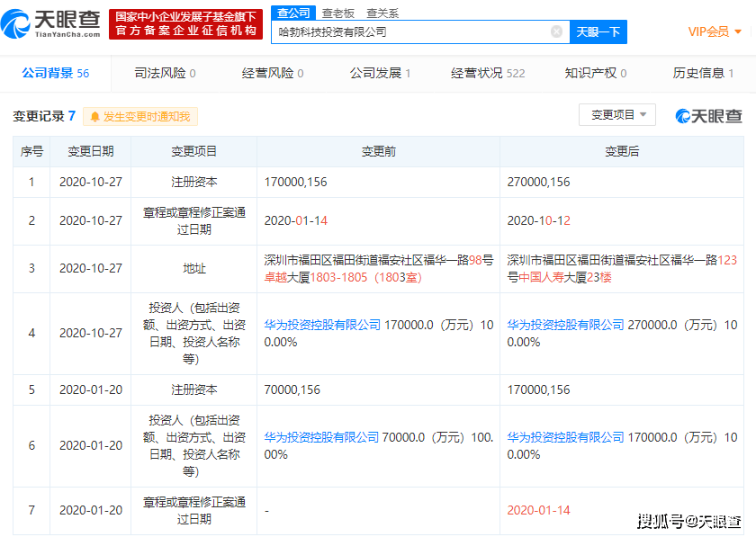Select the 2020-10-12 date cell
This screenshot has height=537, width=756.
622,221
